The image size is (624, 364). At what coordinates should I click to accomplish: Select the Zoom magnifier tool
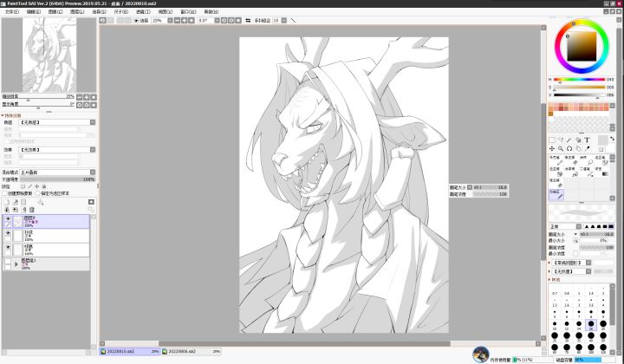(561, 149)
